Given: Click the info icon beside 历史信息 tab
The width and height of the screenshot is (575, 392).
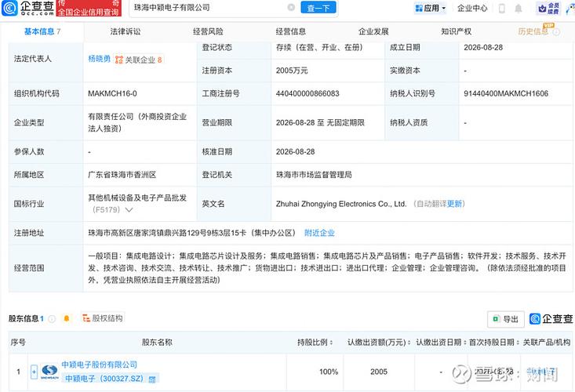Looking at the screenshot, I should pyautogui.click(x=556, y=32).
